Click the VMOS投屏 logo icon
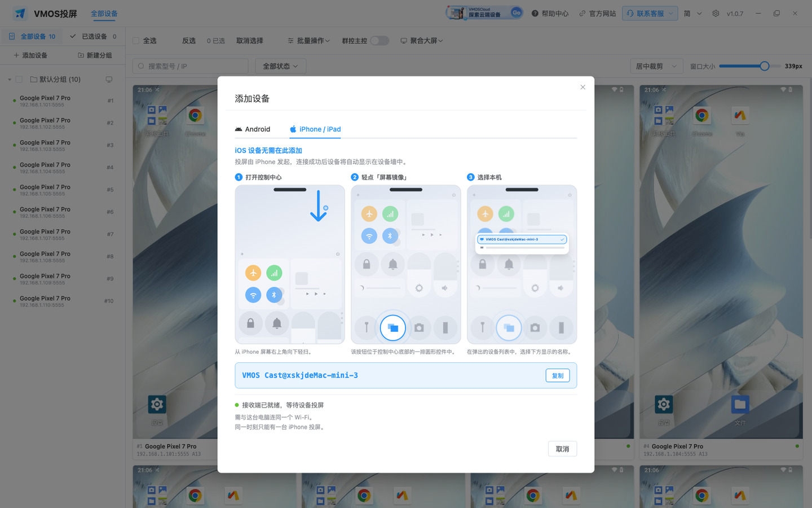The height and width of the screenshot is (508, 812). (20, 14)
